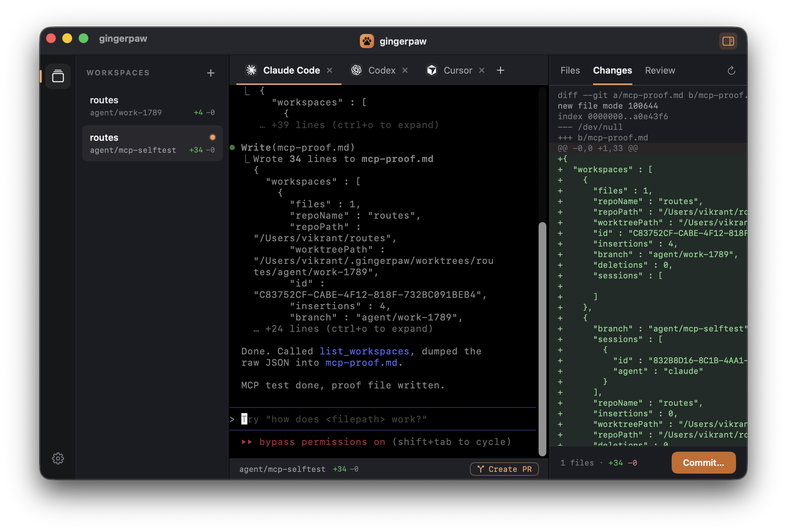Select routes agent/work-1789 workspace
This screenshot has height=532, width=787.
pos(152,106)
